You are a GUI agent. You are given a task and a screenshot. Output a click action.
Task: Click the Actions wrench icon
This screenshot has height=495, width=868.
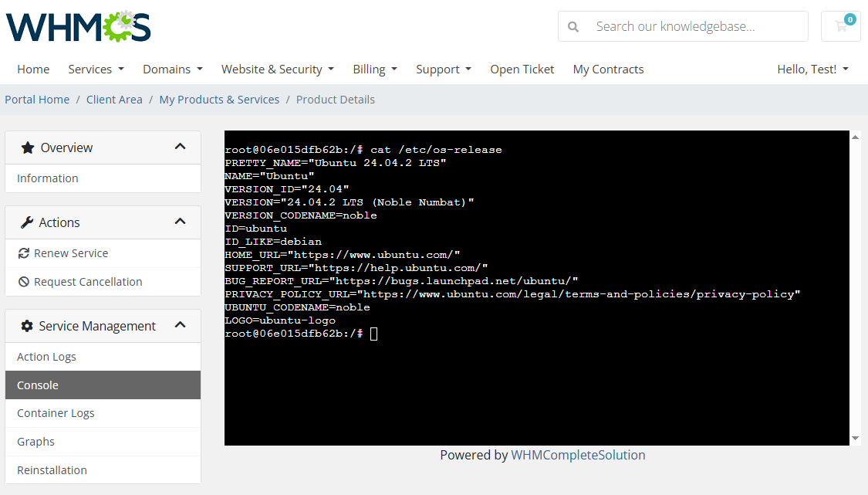(x=26, y=222)
